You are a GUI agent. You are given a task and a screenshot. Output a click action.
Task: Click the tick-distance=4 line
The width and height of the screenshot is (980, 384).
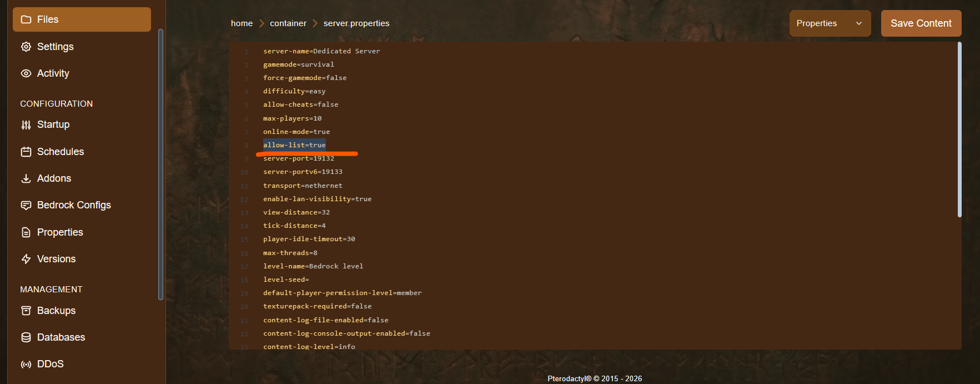click(294, 226)
